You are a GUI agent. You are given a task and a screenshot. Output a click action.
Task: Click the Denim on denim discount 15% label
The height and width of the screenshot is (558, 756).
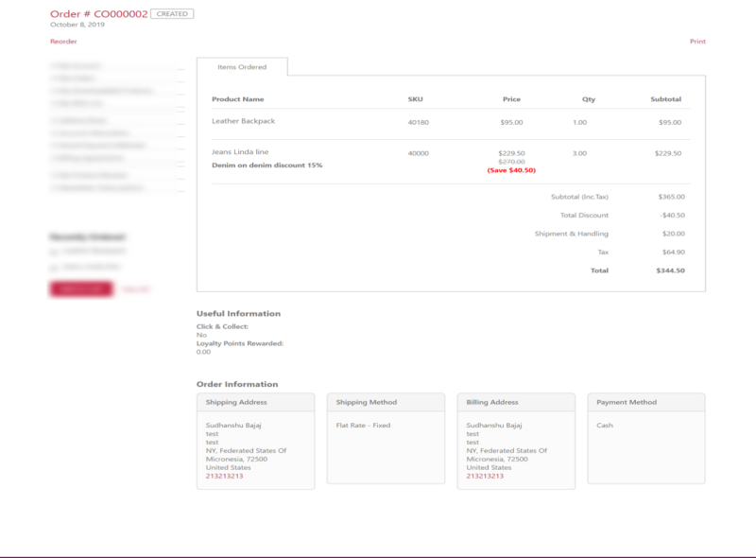[x=267, y=166]
